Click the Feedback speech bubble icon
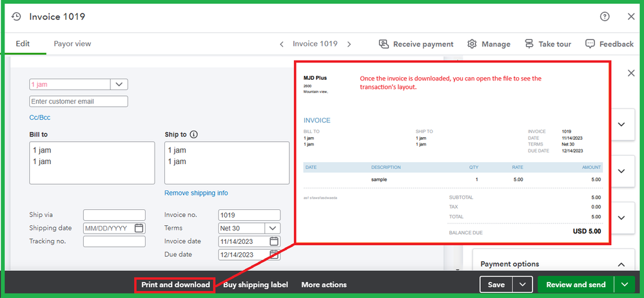Image resolution: width=644 pixels, height=298 pixels. point(590,44)
